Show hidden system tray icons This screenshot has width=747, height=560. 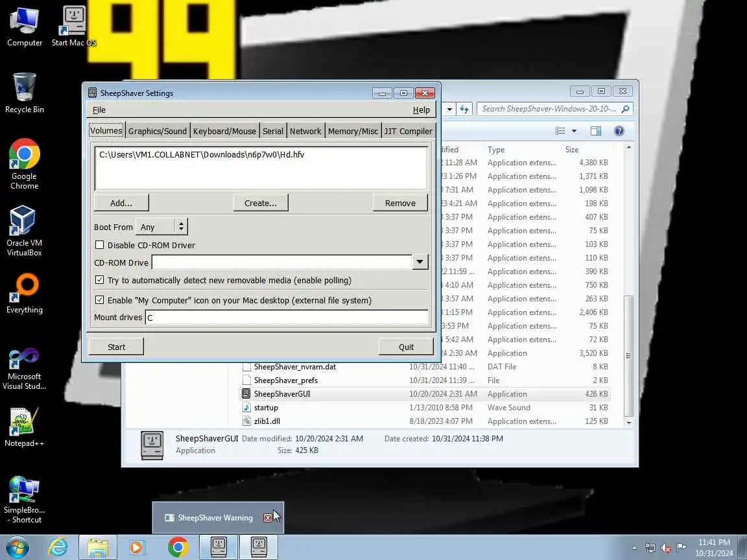pos(634,548)
